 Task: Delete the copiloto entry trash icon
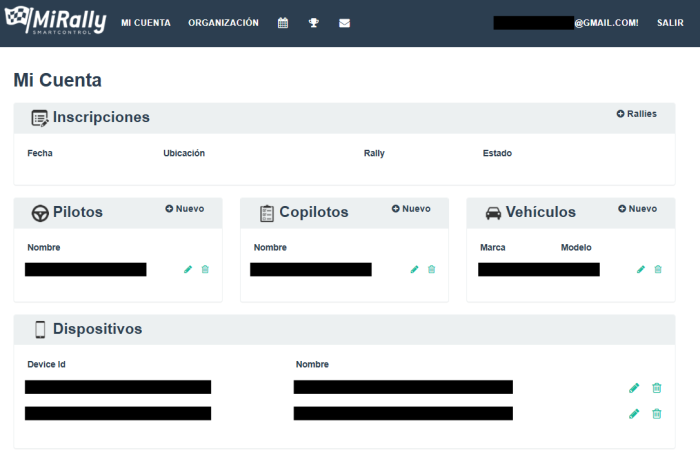coord(432,269)
